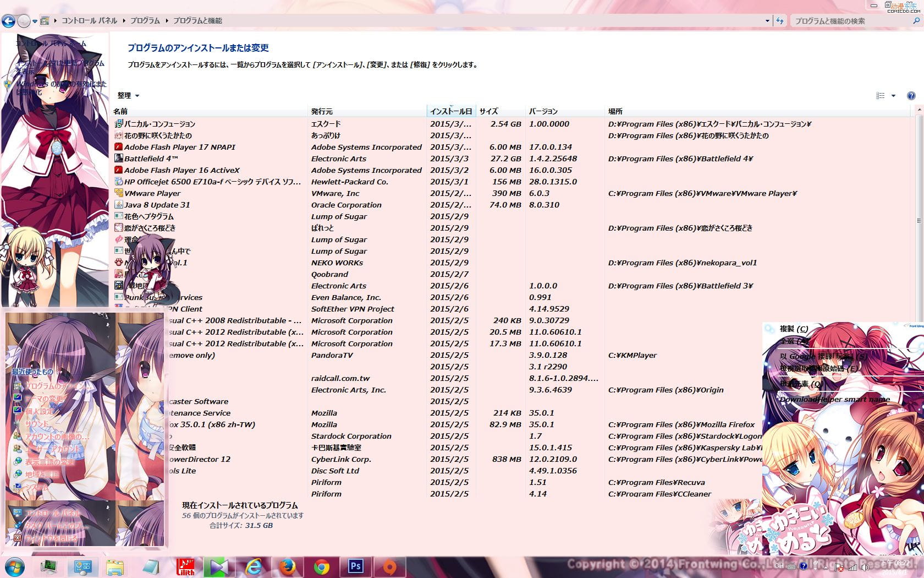Open Firefox from the taskbar

tap(287, 566)
